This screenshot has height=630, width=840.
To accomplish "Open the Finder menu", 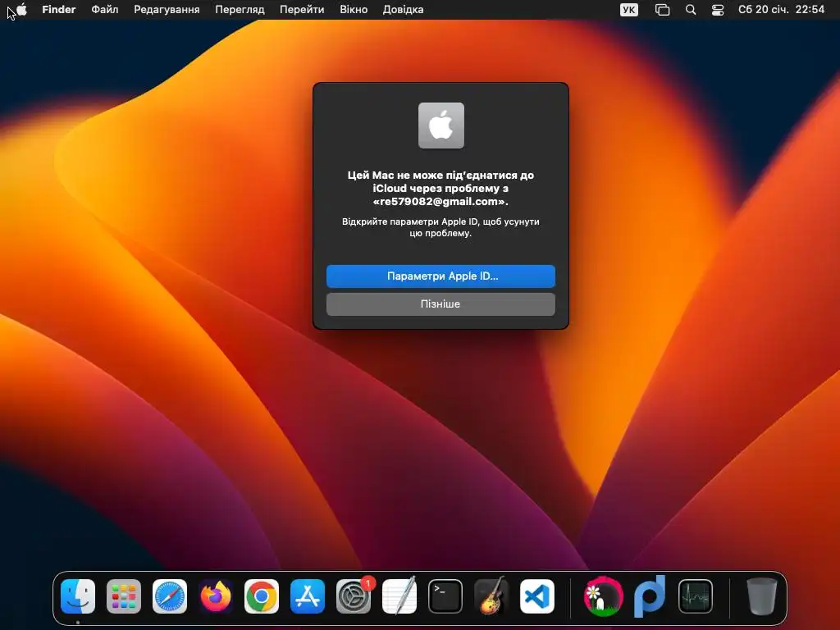I will pyautogui.click(x=59, y=9).
